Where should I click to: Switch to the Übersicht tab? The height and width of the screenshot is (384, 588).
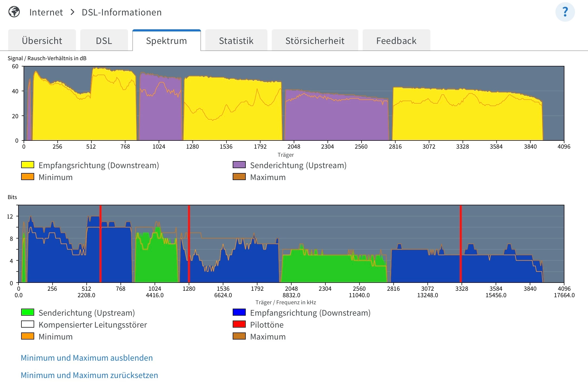point(42,41)
